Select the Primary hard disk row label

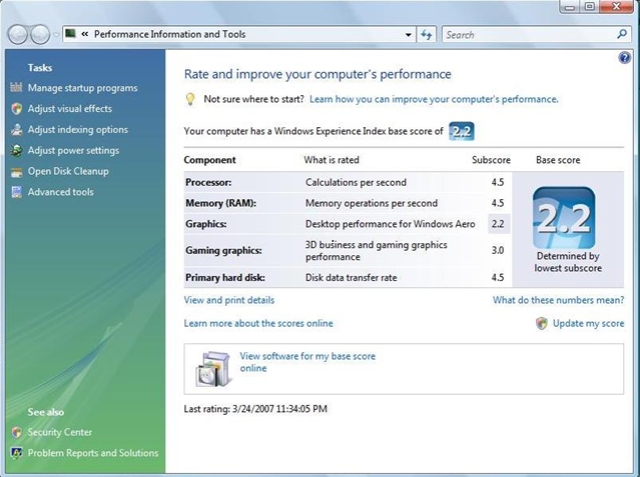(225, 278)
